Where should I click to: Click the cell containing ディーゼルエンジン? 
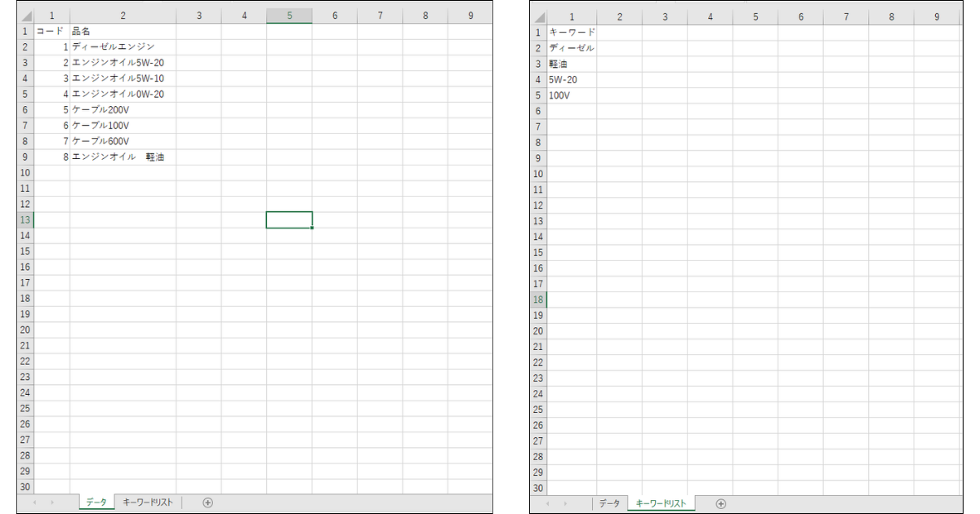(x=122, y=47)
